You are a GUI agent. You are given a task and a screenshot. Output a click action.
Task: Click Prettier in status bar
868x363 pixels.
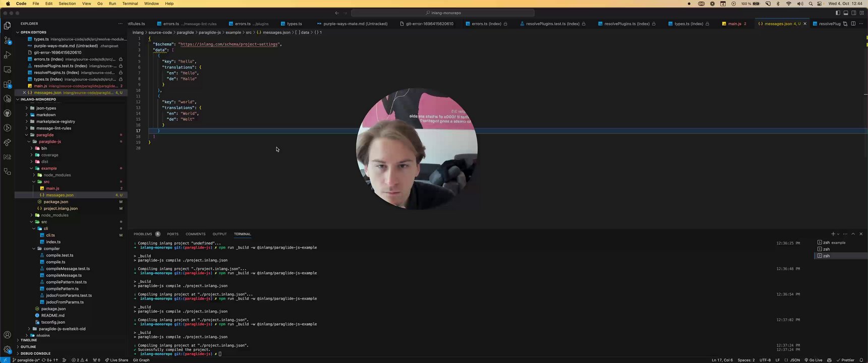845,360
